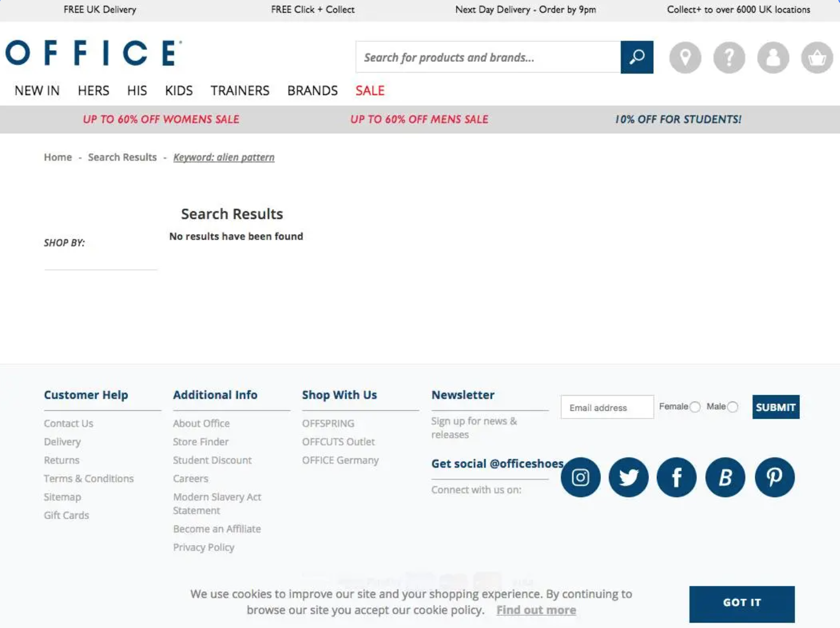This screenshot has width=840, height=628.
Task: Focus the newsletter email address field
Action: click(607, 407)
